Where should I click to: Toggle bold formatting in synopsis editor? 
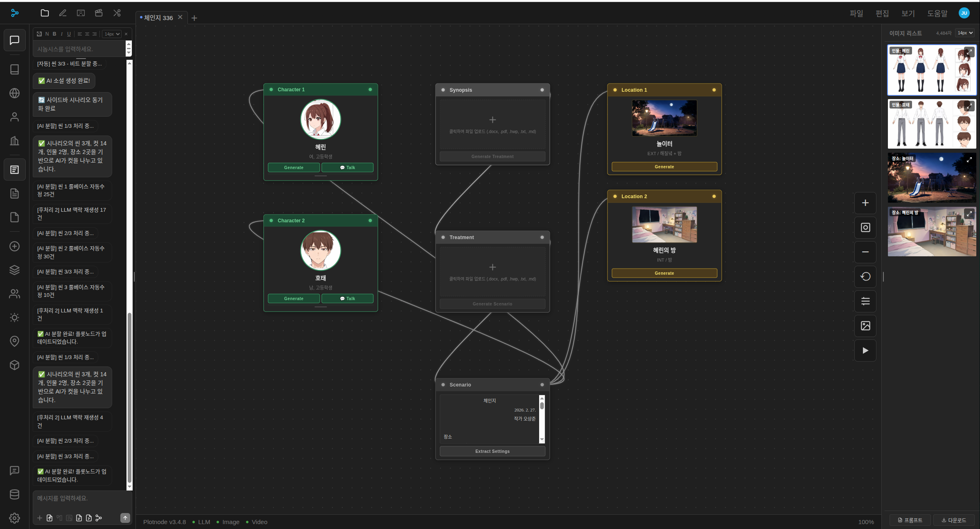(x=54, y=34)
